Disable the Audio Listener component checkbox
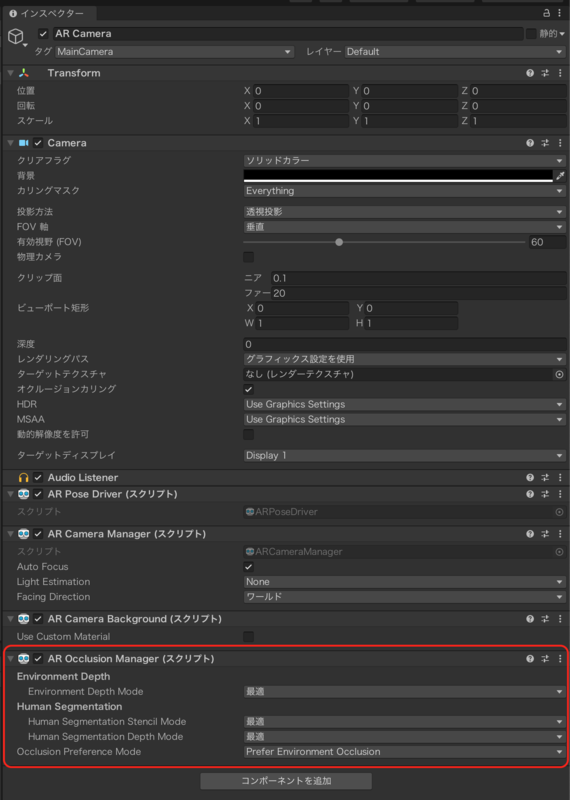The width and height of the screenshot is (570, 800). point(38,478)
